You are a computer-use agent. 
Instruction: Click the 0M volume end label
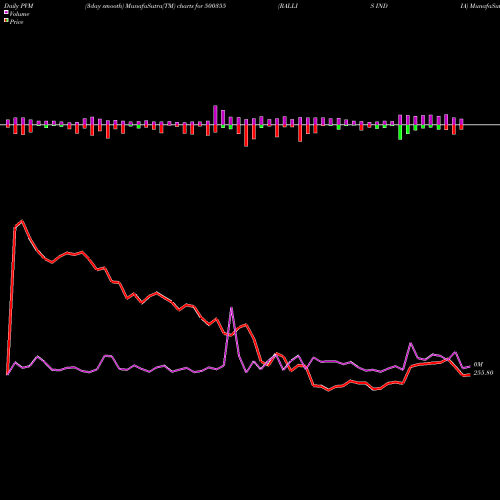(478, 365)
